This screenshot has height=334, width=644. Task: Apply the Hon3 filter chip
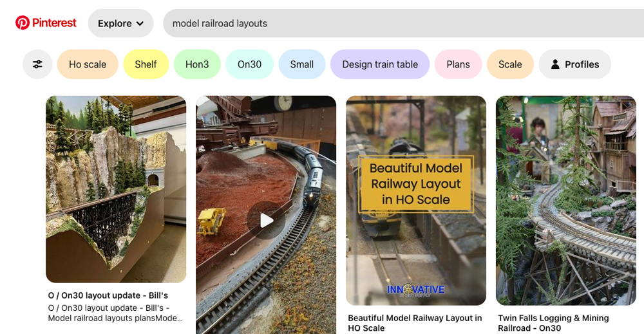(x=197, y=64)
